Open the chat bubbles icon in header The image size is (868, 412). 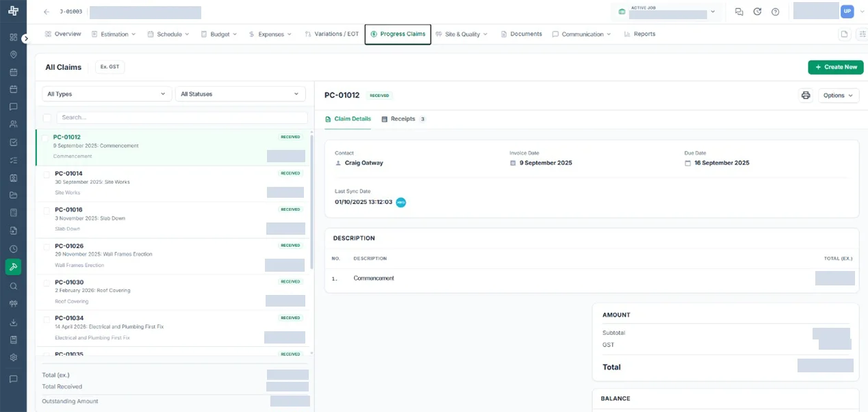[739, 12]
